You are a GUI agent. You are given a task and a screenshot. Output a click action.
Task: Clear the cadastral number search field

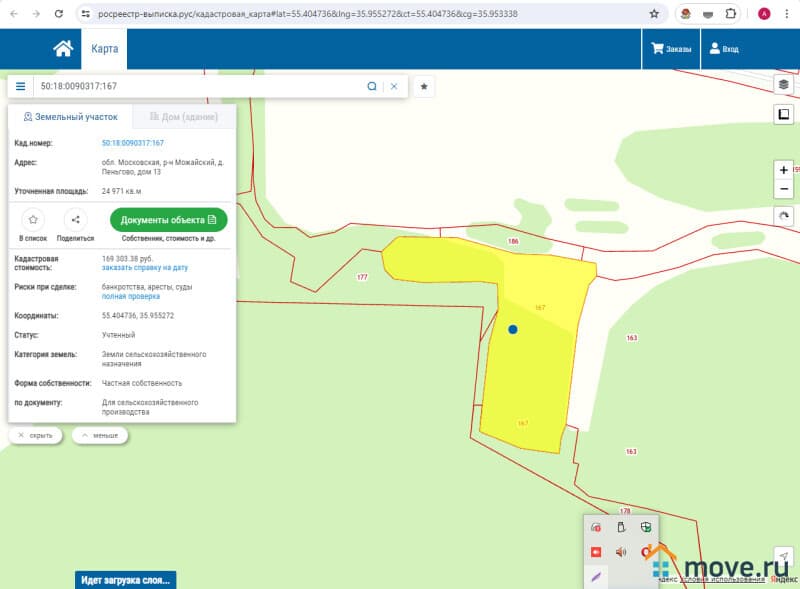[394, 86]
